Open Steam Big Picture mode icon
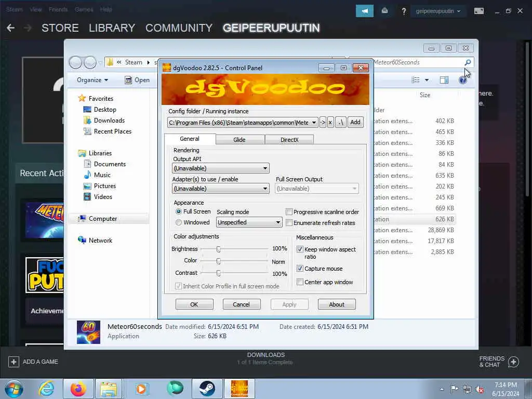The width and height of the screenshot is (532, 399). tap(478, 11)
